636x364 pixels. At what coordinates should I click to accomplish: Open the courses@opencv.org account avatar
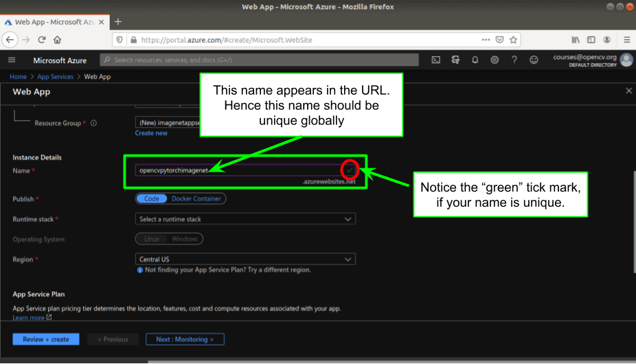click(626, 60)
